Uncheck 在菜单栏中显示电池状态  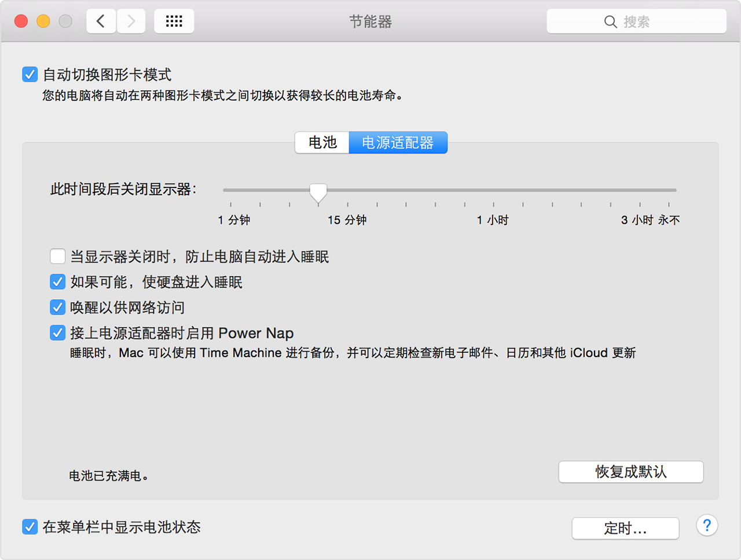30,526
